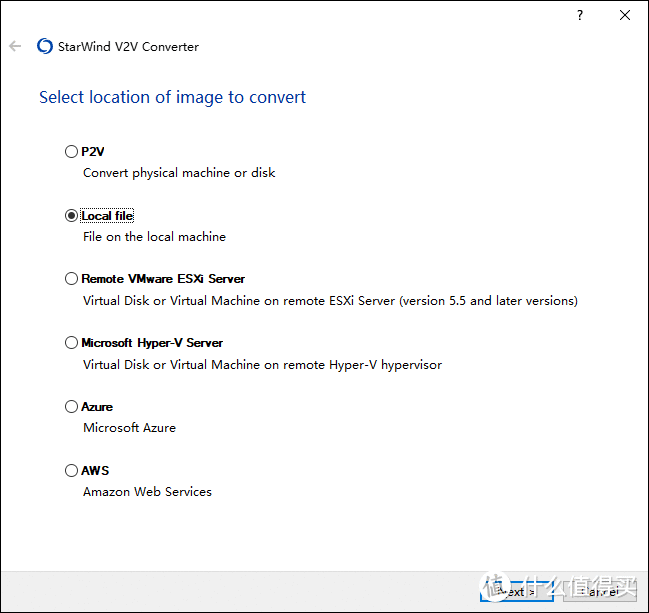Close the V2V Converter window

tap(625, 16)
